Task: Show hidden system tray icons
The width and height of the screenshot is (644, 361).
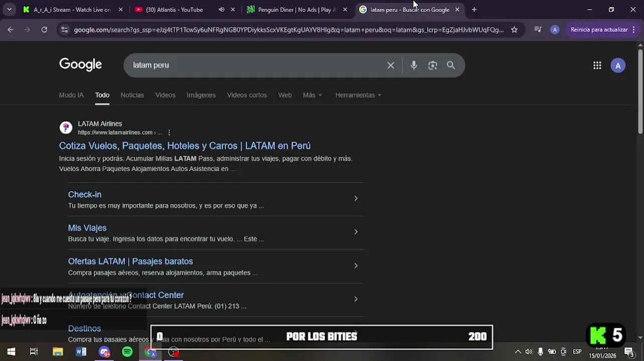Action: [518, 351]
